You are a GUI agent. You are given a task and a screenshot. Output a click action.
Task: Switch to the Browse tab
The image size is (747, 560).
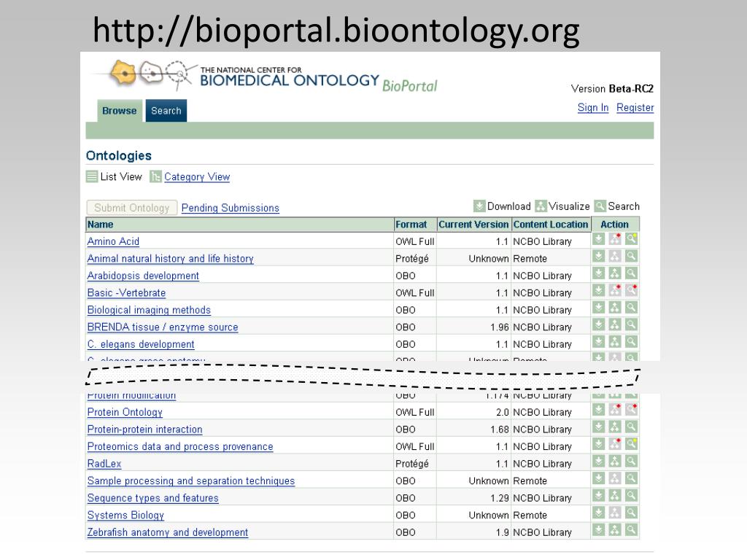tap(120, 111)
